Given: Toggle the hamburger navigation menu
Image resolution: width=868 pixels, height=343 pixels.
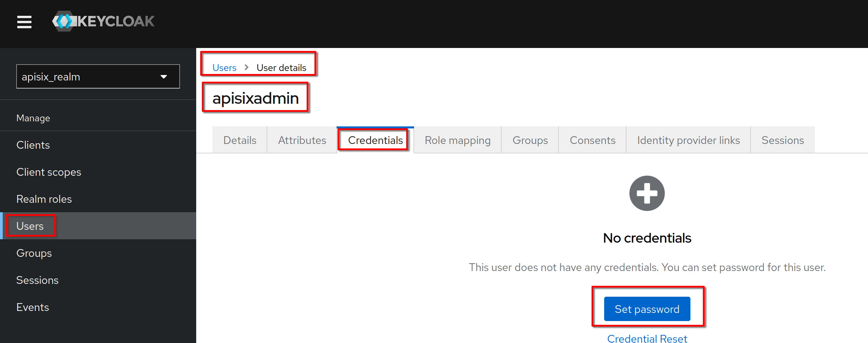Looking at the screenshot, I should click(x=24, y=22).
